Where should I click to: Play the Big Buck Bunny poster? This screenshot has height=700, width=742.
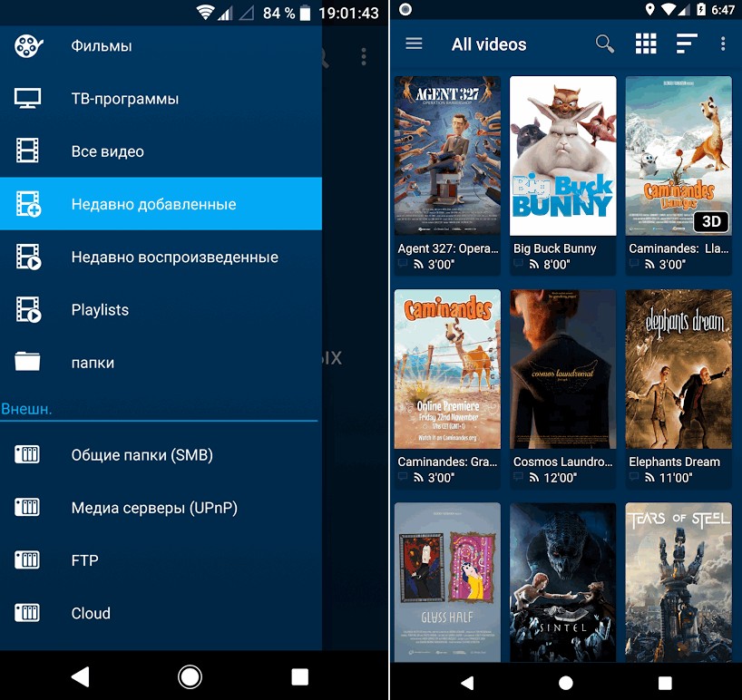coord(563,156)
